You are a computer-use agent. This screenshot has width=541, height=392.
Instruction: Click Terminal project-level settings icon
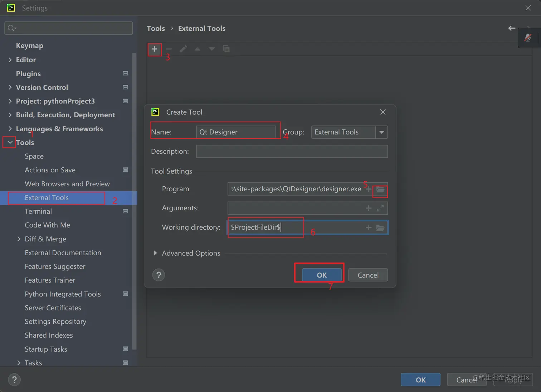pos(126,211)
